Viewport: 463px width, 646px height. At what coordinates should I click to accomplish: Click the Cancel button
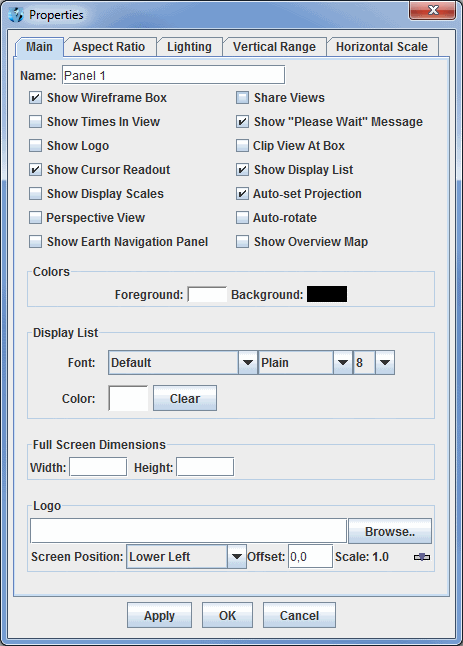299,616
